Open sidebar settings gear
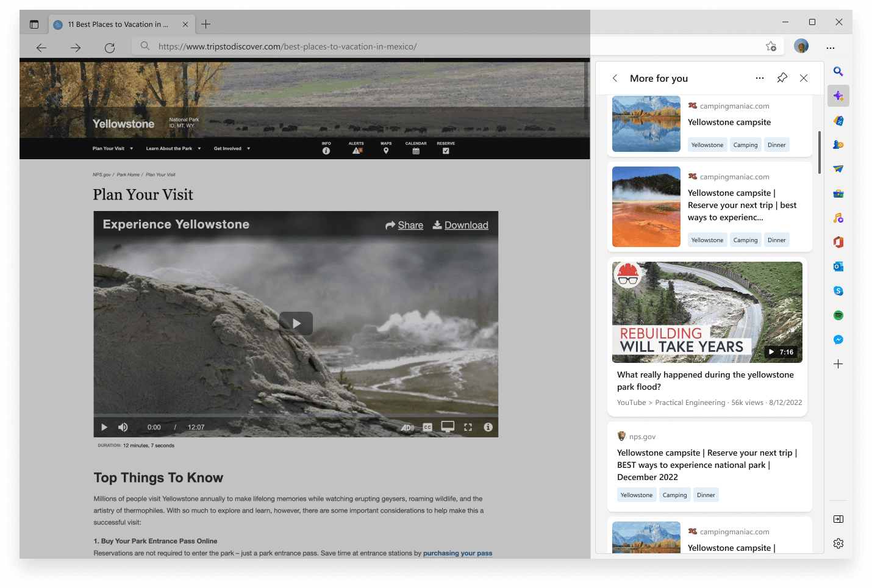This screenshot has height=588, width=872. click(x=838, y=543)
